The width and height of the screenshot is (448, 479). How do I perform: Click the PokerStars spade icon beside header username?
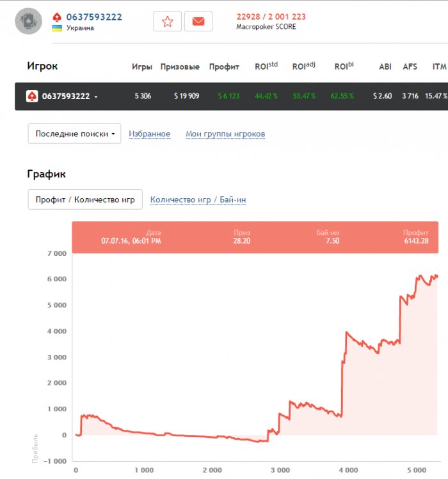click(x=57, y=17)
